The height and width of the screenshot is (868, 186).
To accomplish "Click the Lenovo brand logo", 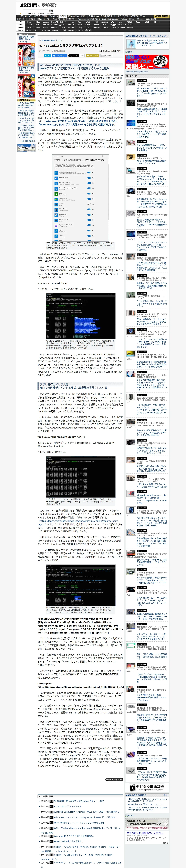I will (x=122, y=22).
